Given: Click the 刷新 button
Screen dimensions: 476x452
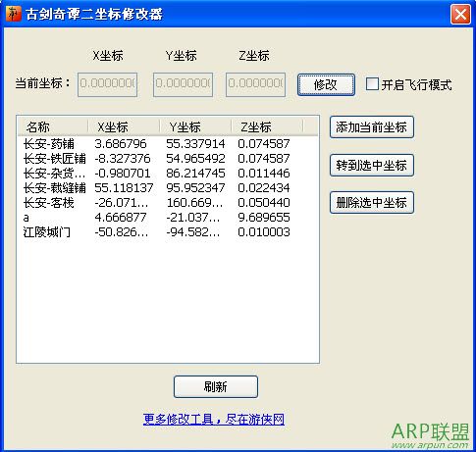Looking at the screenshot, I should point(216,386).
